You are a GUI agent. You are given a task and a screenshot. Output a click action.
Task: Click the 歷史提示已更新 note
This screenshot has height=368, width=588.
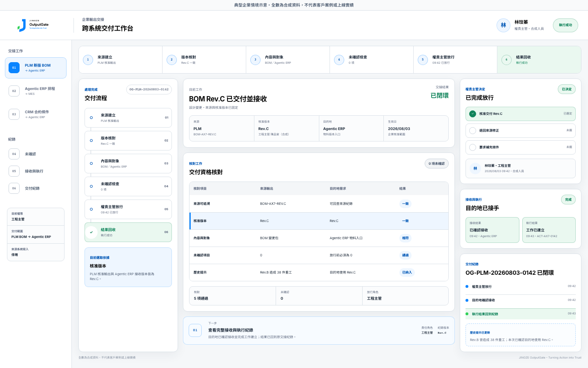[521, 335]
